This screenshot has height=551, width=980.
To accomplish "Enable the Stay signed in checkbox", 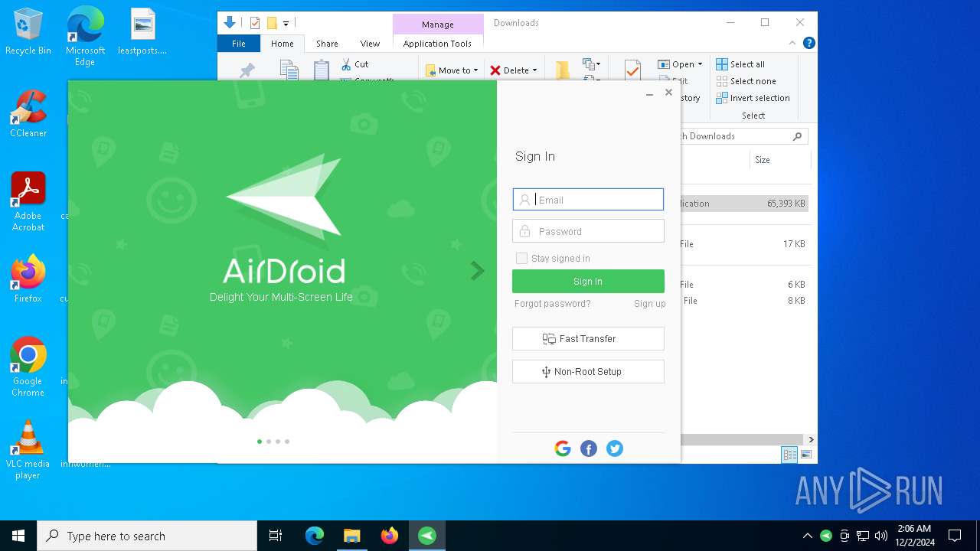I will pos(521,259).
